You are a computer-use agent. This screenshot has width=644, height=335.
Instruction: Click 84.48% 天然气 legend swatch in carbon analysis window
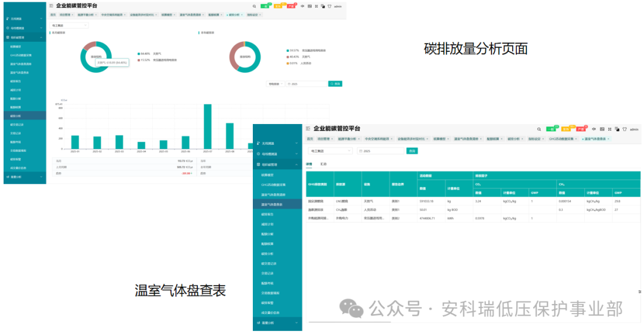(x=139, y=54)
